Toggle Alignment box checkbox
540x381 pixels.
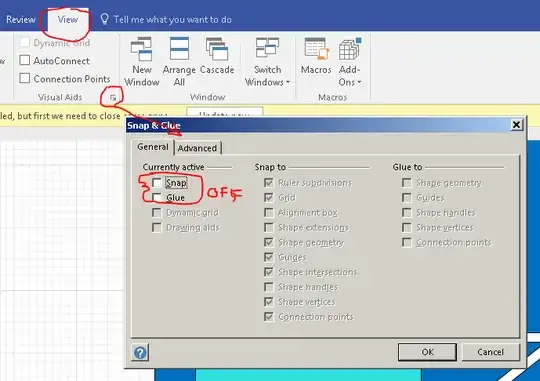click(x=269, y=213)
